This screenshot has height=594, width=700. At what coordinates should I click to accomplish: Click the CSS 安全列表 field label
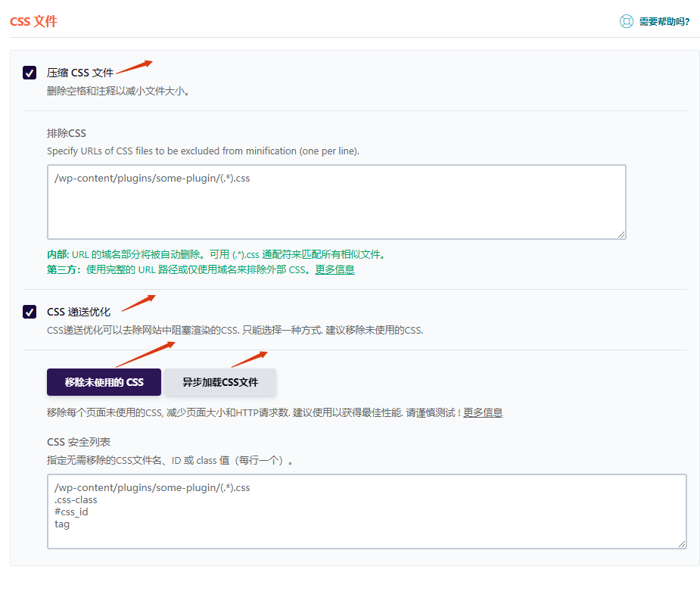coord(79,442)
